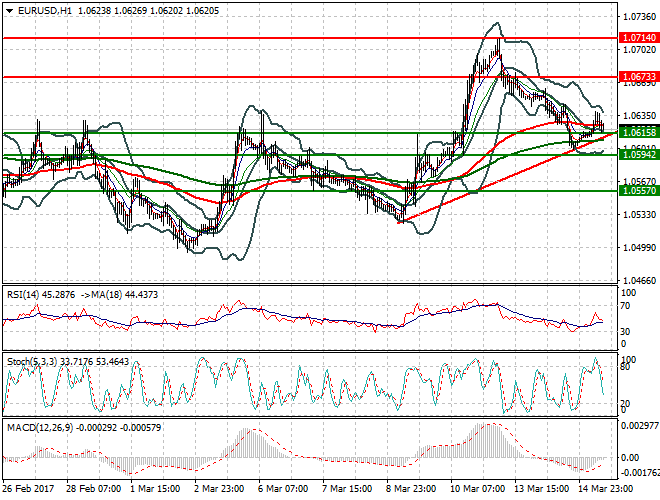This screenshot has width=660, height=500.
Task: Click the EURUSD,H1 chart title text
Action: click(x=45, y=8)
